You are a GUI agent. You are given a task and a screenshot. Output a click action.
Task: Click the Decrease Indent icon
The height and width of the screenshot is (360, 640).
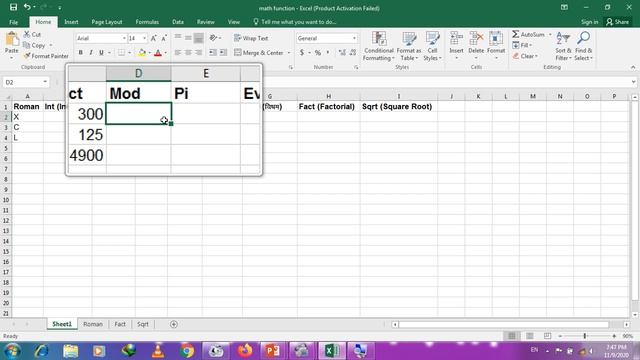click(213, 53)
